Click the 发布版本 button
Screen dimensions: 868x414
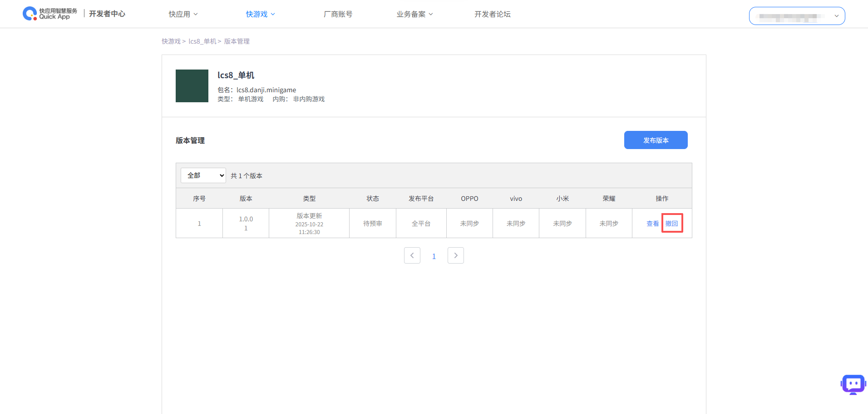[x=656, y=140]
